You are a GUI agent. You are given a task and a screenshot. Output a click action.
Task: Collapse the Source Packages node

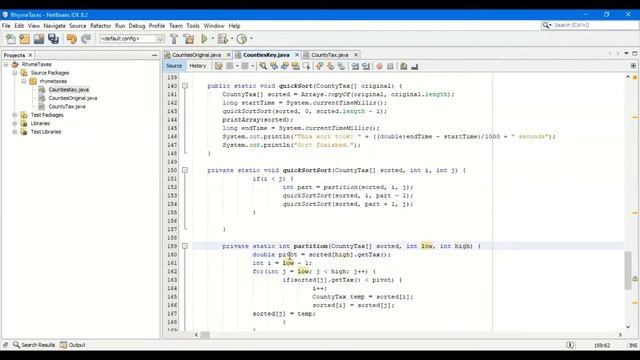click(15, 73)
